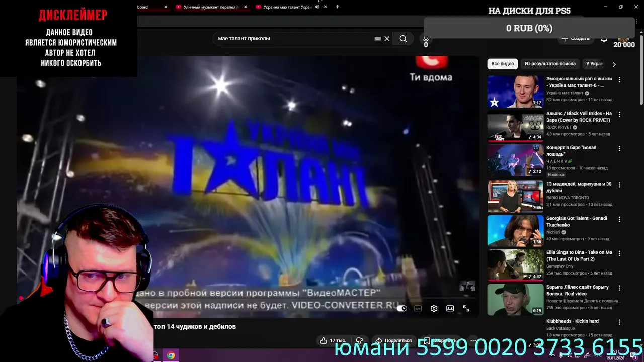Screen dimensions: 644x362
Task: Click video title топ 14 чудиков
Action: [195, 327]
